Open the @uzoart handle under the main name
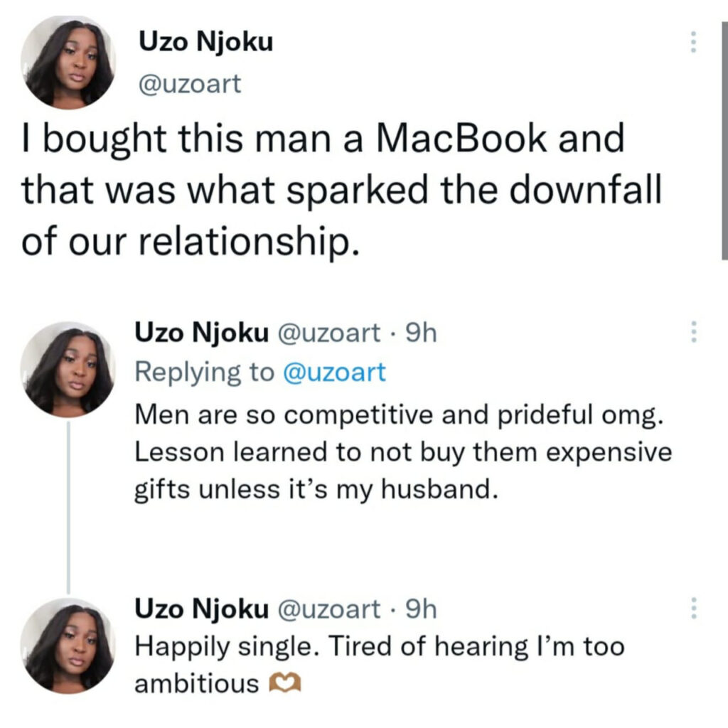 (x=190, y=84)
